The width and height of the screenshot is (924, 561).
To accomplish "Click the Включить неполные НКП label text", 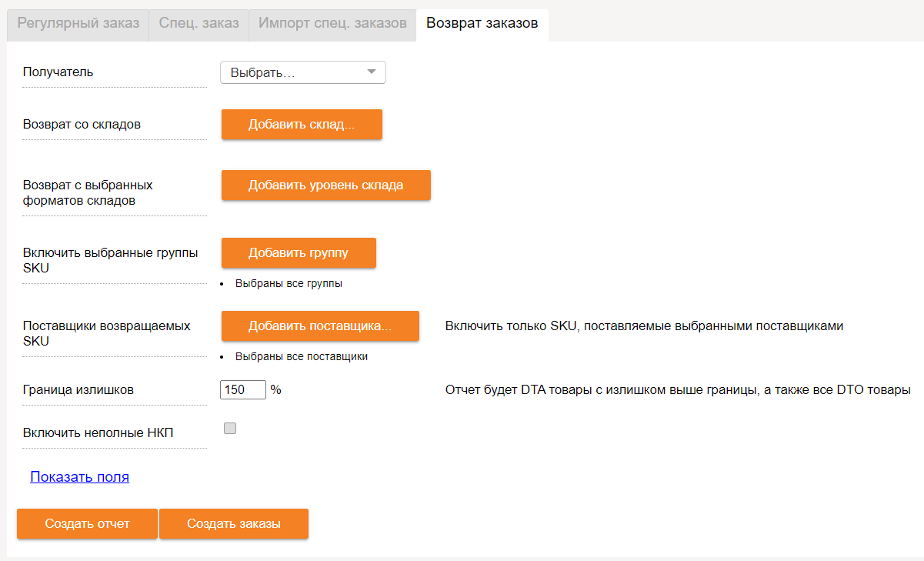I will pos(98,432).
